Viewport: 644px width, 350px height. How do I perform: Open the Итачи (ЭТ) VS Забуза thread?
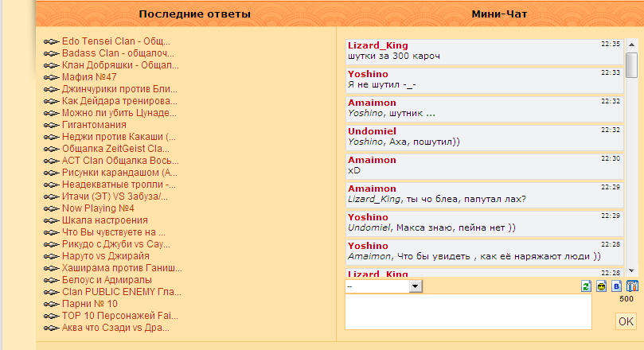pyautogui.click(x=115, y=196)
